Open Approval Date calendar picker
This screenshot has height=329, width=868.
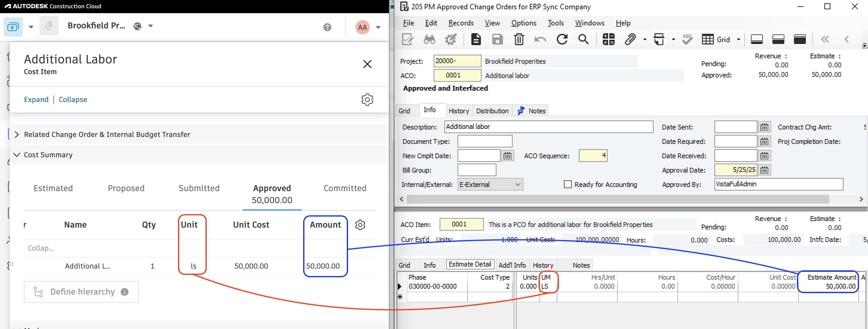(x=764, y=170)
